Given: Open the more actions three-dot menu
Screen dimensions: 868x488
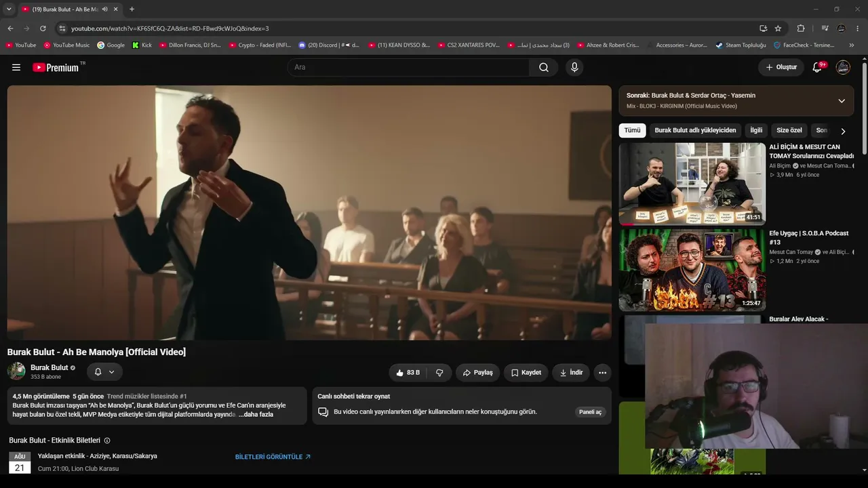Looking at the screenshot, I should coord(602,373).
